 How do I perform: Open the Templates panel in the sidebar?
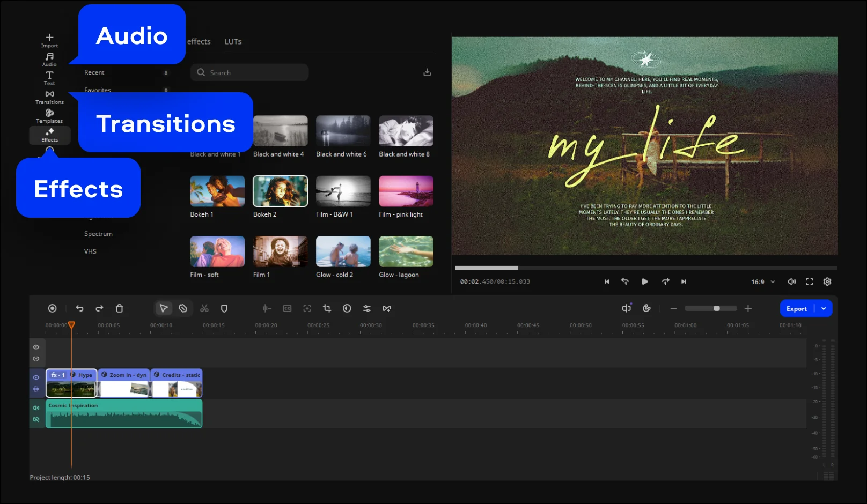pyautogui.click(x=49, y=116)
